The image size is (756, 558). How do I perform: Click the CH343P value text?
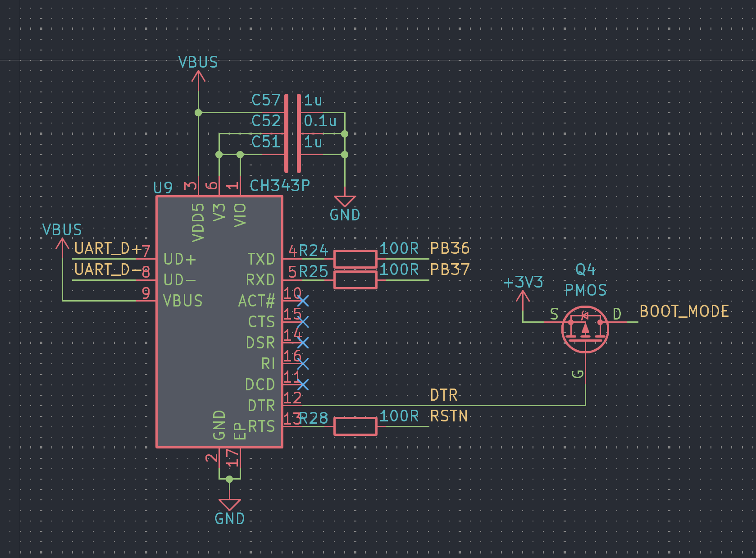[x=280, y=185]
